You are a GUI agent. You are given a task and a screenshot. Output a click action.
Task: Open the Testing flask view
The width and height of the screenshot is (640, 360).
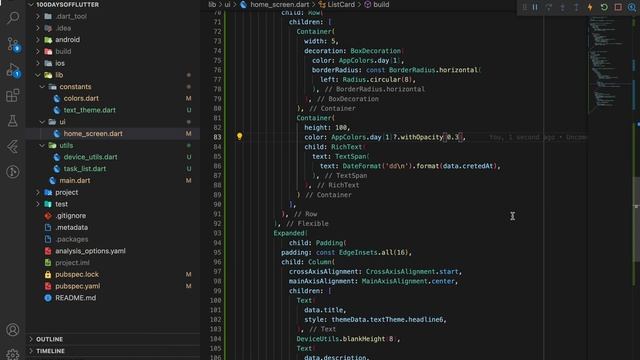[13, 121]
